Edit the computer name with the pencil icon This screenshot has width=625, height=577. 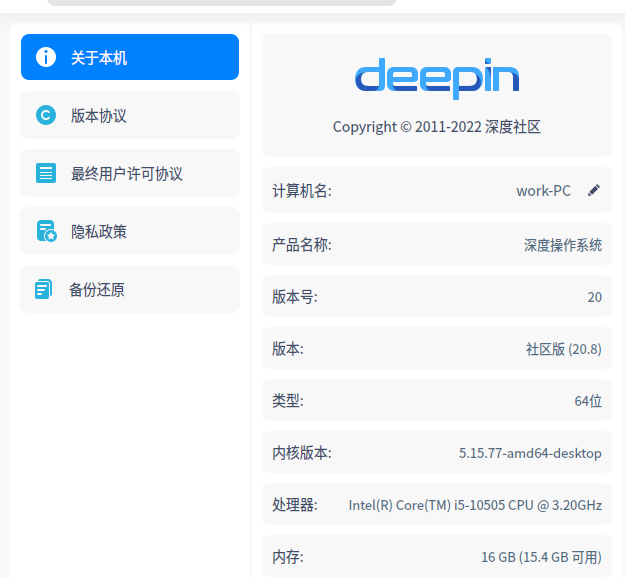click(x=594, y=190)
